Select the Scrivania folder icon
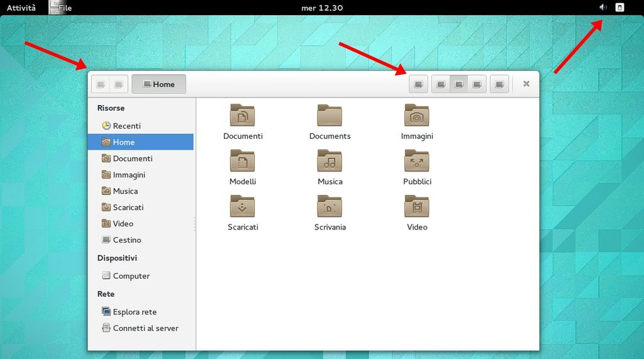644x359 pixels. point(330,207)
